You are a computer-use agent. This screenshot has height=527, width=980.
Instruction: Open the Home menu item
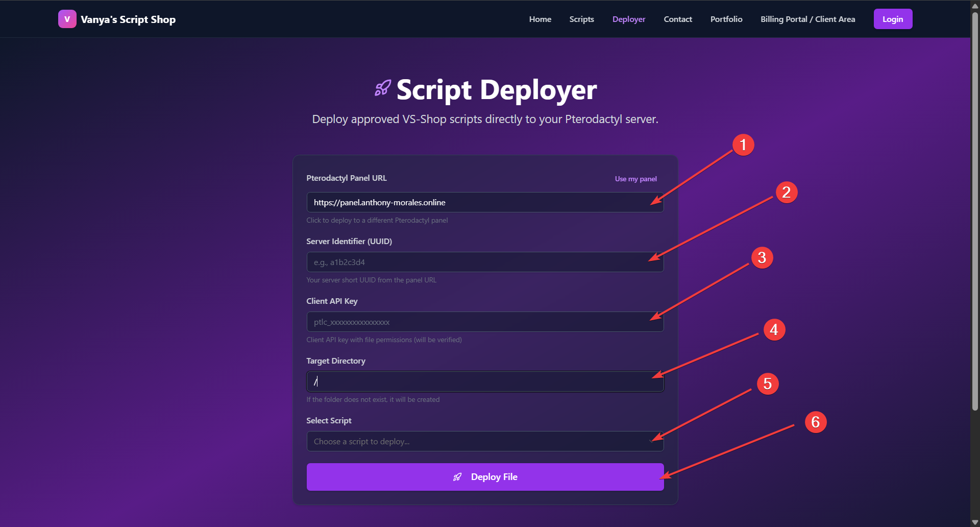pos(540,19)
